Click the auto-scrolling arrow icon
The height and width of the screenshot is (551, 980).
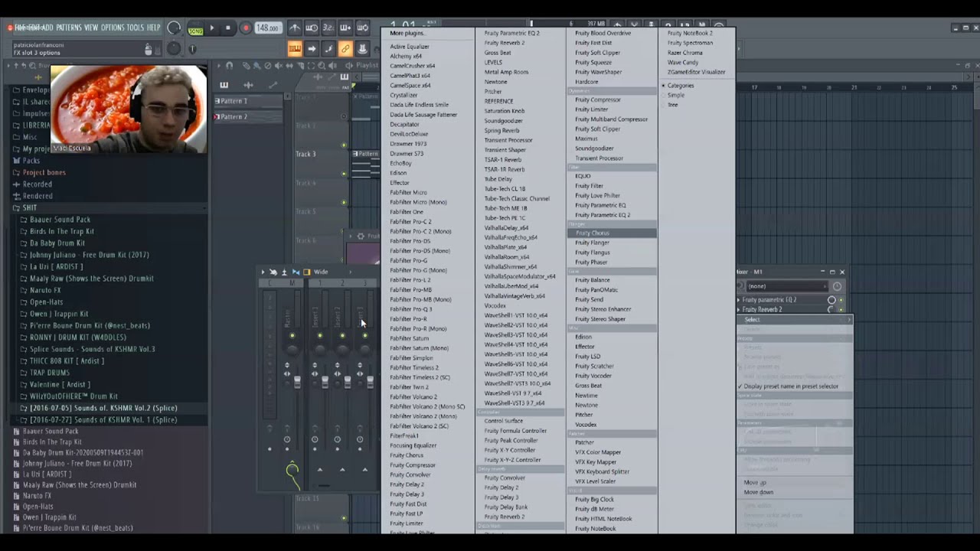coord(312,49)
